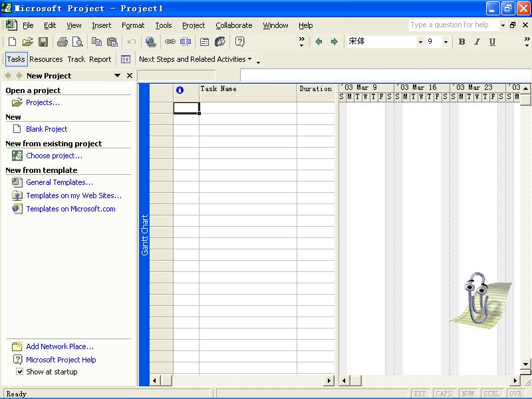Open the Collaborate menu

point(234,25)
